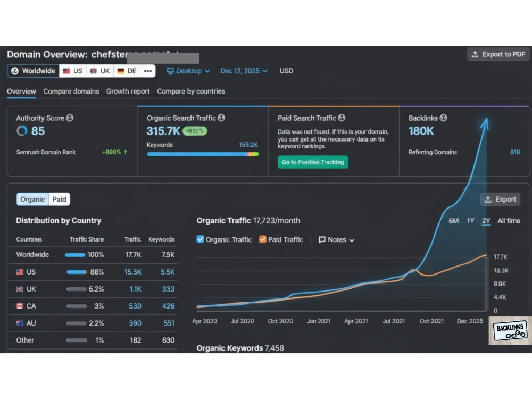Click the keywords distribution progress bar
The height and width of the screenshot is (399, 532).
[203, 154]
